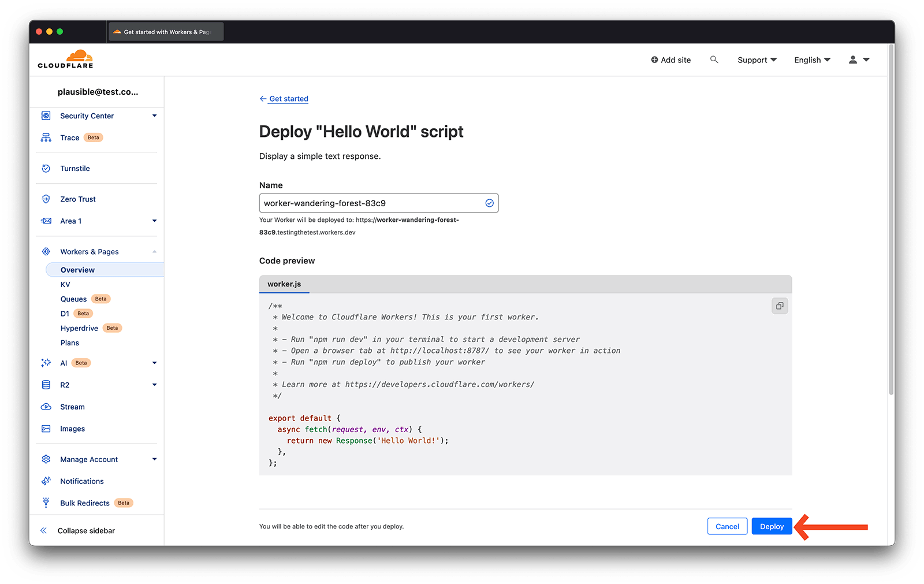Expand the Area 1 submenu arrow
The width and height of the screenshot is (924, 584).
coord(154,221)
